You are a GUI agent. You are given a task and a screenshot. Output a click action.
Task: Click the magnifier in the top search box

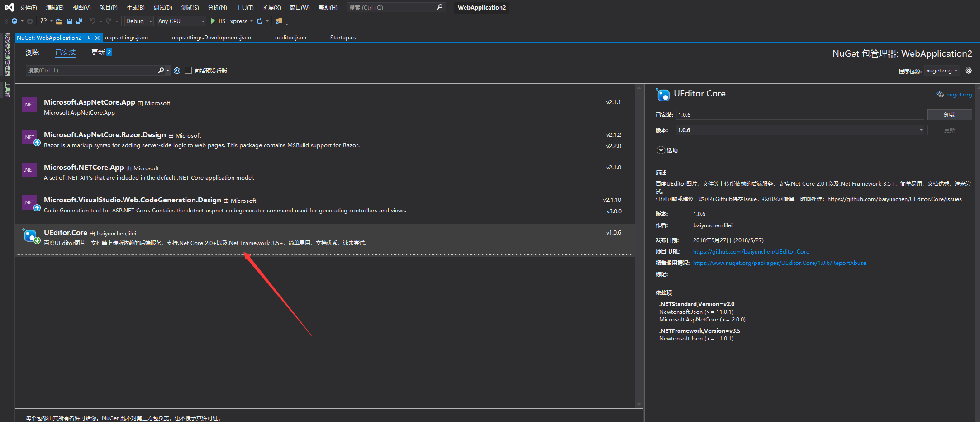pos(439,7)
